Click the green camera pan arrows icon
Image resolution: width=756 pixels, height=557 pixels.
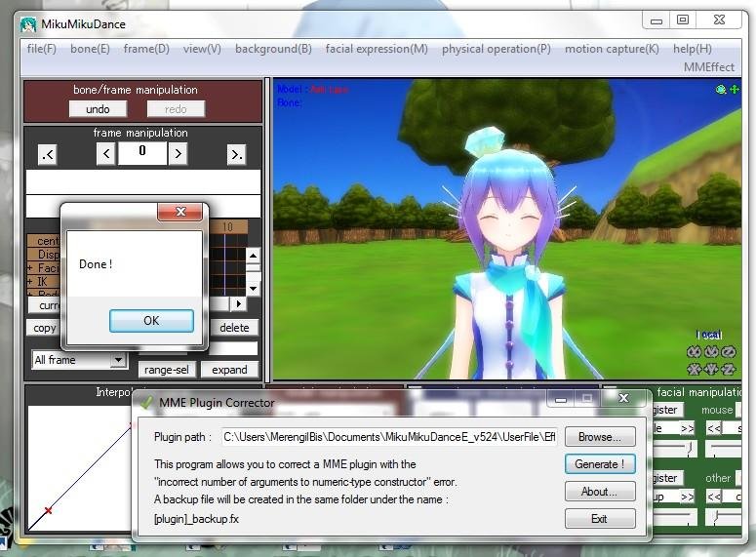point(735,89)
